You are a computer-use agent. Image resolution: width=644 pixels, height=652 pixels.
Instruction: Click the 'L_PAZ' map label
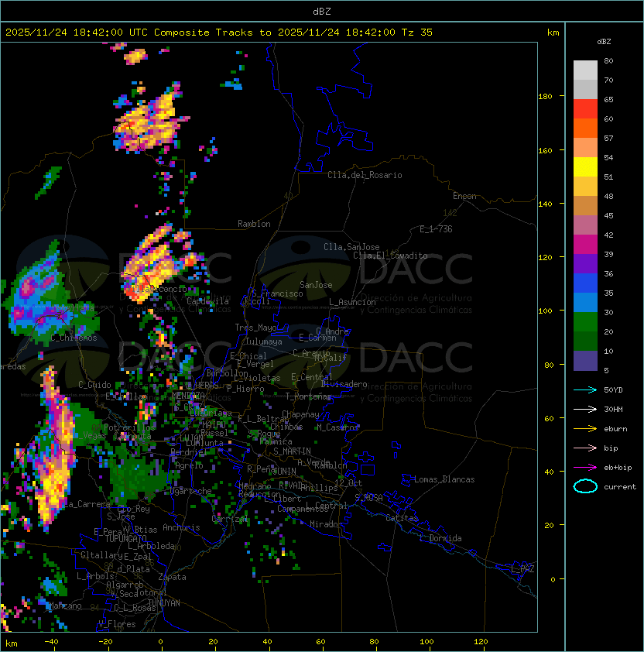coord(522,568)
